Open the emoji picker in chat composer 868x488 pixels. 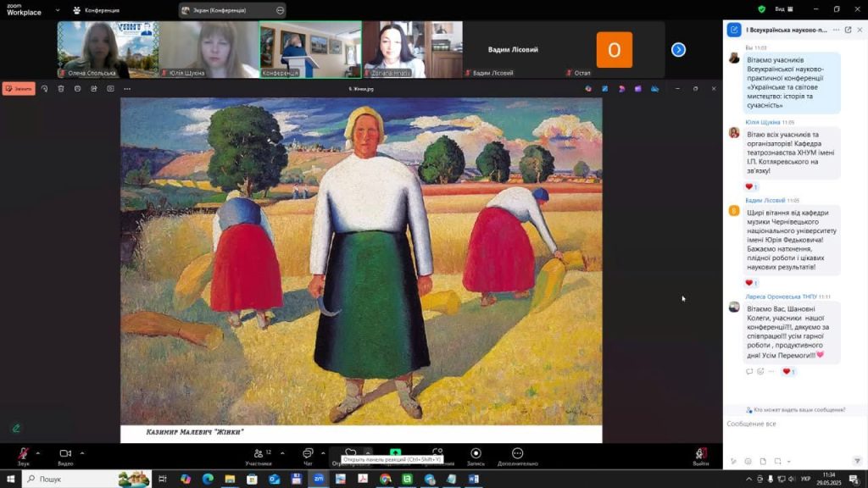pos(748,462)
